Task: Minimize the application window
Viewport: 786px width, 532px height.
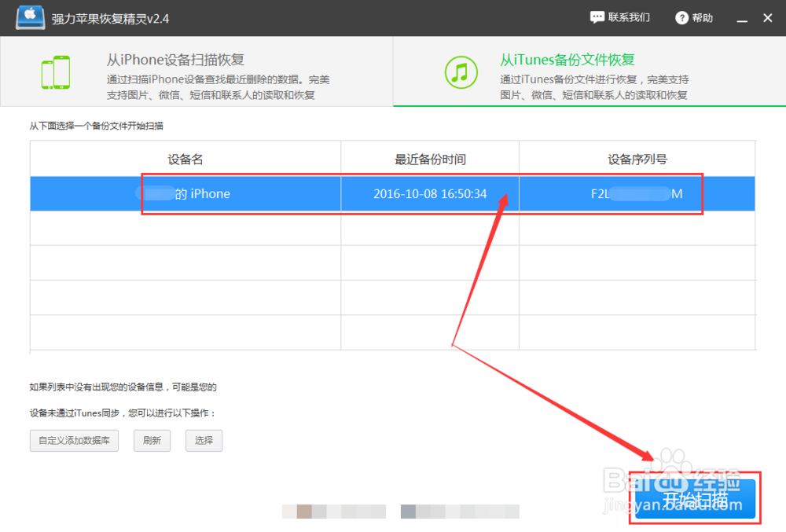Action: [741, 17]
